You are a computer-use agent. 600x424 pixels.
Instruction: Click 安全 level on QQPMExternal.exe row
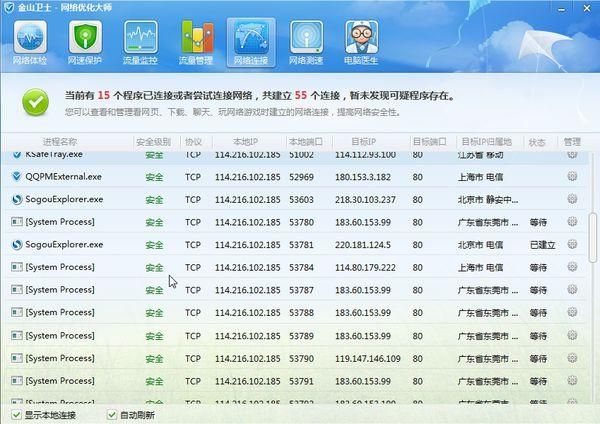tap(154, 177)
